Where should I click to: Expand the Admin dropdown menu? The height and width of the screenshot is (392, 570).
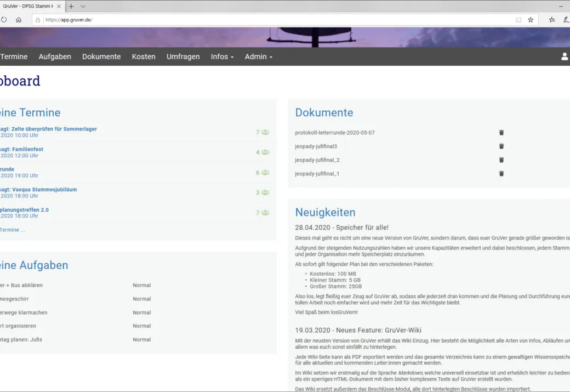tap(259, 56)
